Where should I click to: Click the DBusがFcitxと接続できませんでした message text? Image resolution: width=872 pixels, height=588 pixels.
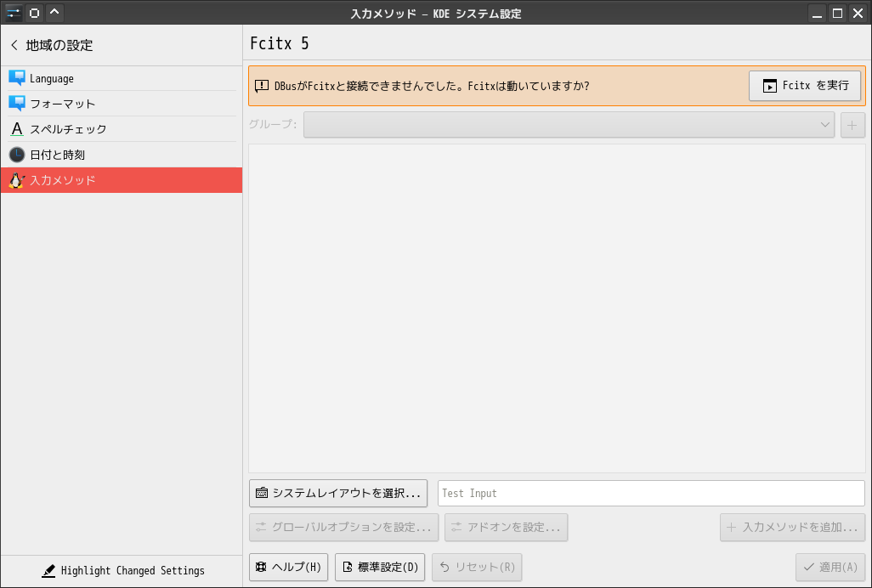coord(432,86)
